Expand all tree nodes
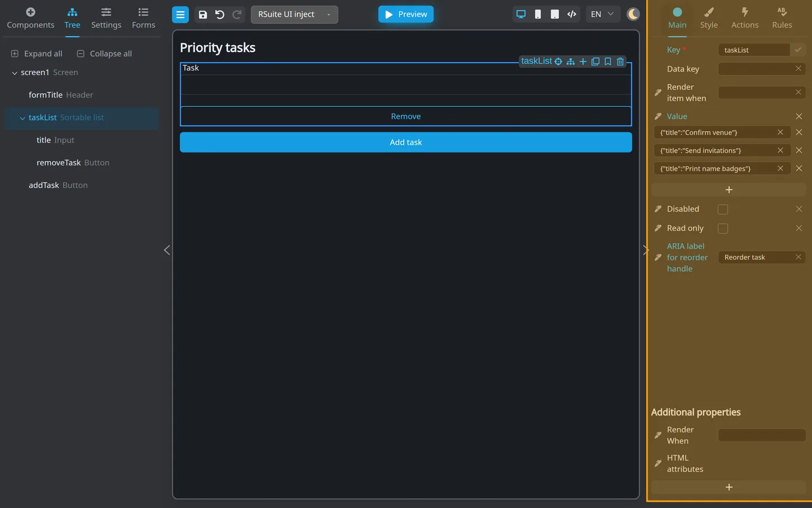The height and width of the screenshot is (508, 812). pyautogui.click(x=37, y=54)
